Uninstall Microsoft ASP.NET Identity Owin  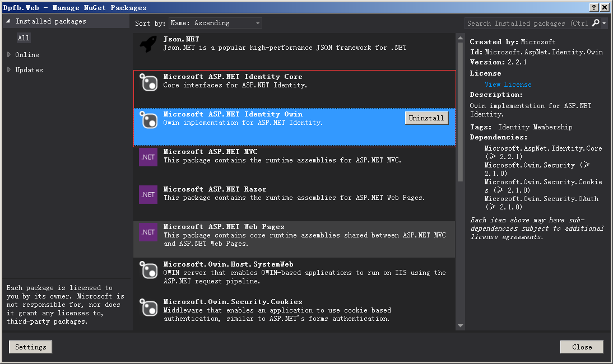[426, 118]
